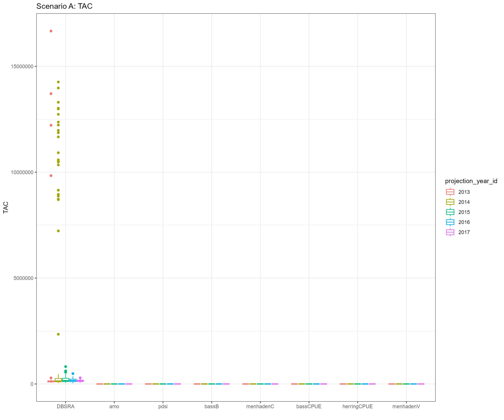Click legend label text 2014
This screenshot has height=420, width=504.
(464, 202)
